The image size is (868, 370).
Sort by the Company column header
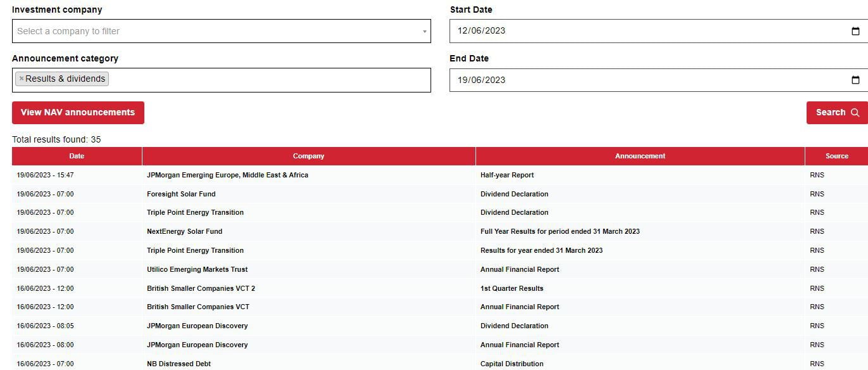pos(308,156)
